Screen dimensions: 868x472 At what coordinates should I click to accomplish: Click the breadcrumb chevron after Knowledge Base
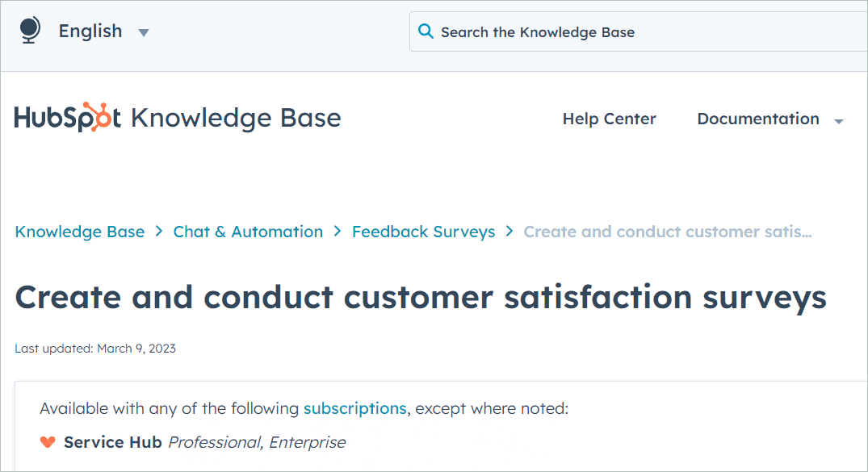click(158, 232)
